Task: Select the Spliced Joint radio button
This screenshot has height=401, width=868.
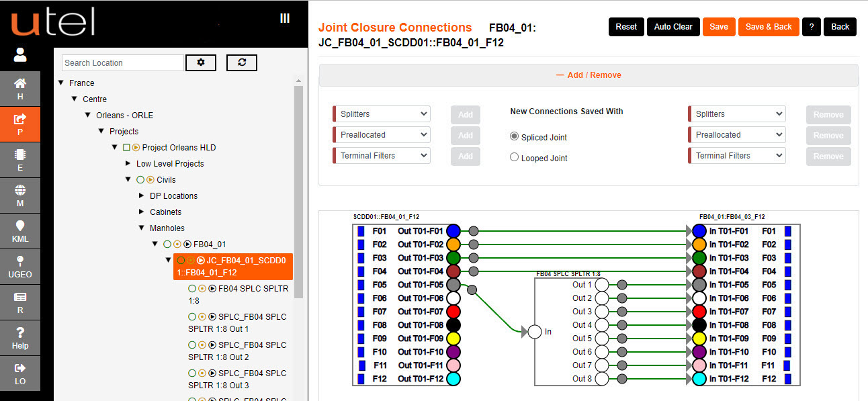Action: pos(515,137)
